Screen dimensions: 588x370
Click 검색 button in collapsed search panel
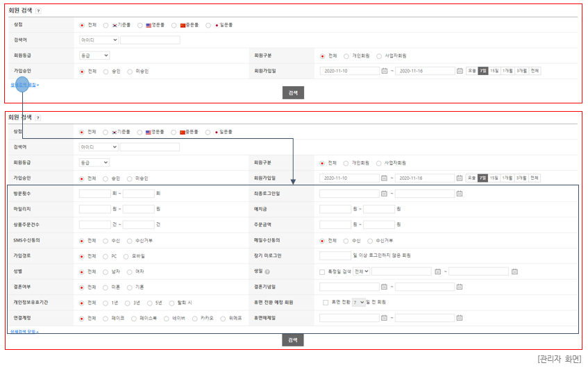coord(293,92)
